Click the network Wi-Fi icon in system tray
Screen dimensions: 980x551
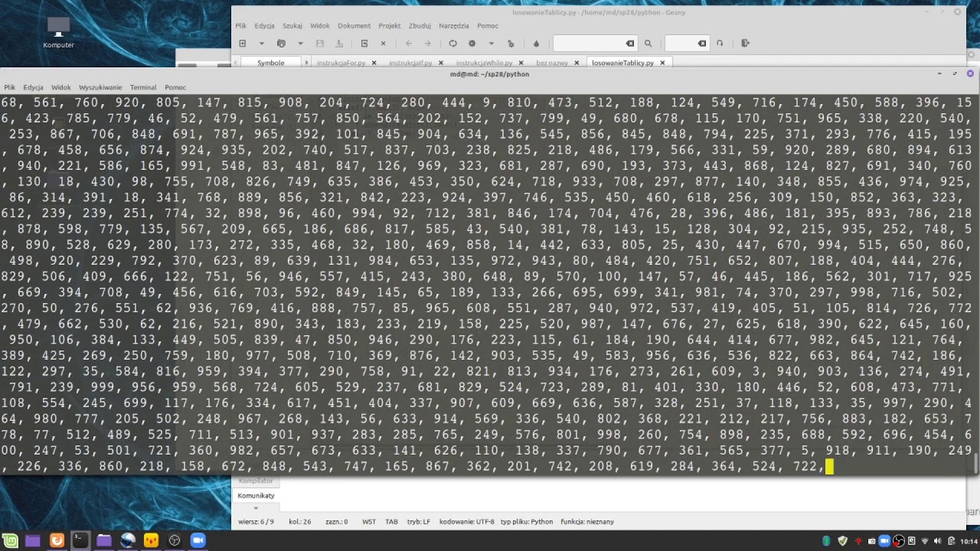(x=925, y=541)
